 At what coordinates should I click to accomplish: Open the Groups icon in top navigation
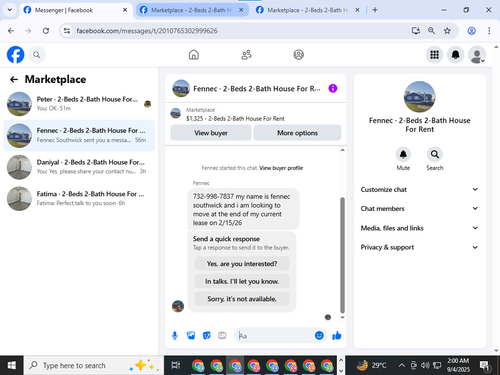tap(298, 55)
